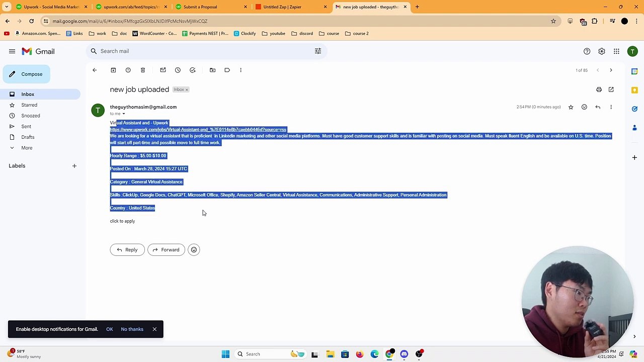The image size is (644, 362).
Task: Open the Starred folder
Action: coord(29,105)
